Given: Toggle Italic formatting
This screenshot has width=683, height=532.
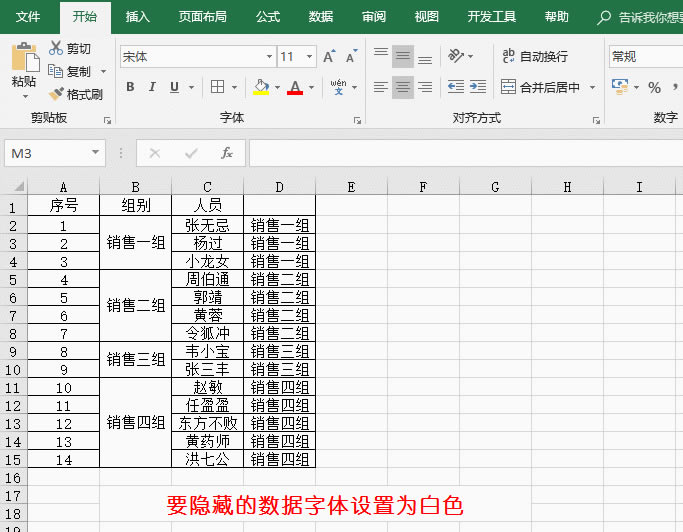Looking at the screenshot, I should (x=152, y=87).
